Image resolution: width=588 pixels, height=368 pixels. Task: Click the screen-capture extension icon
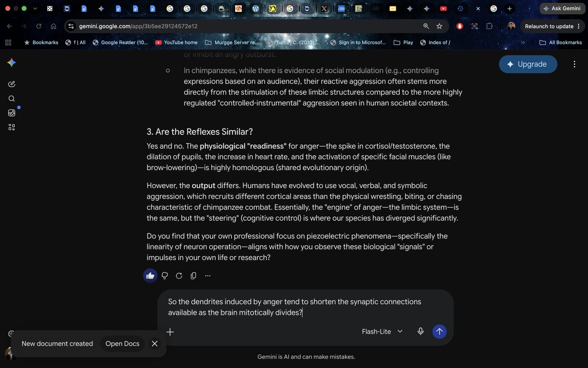click(474, 26)
